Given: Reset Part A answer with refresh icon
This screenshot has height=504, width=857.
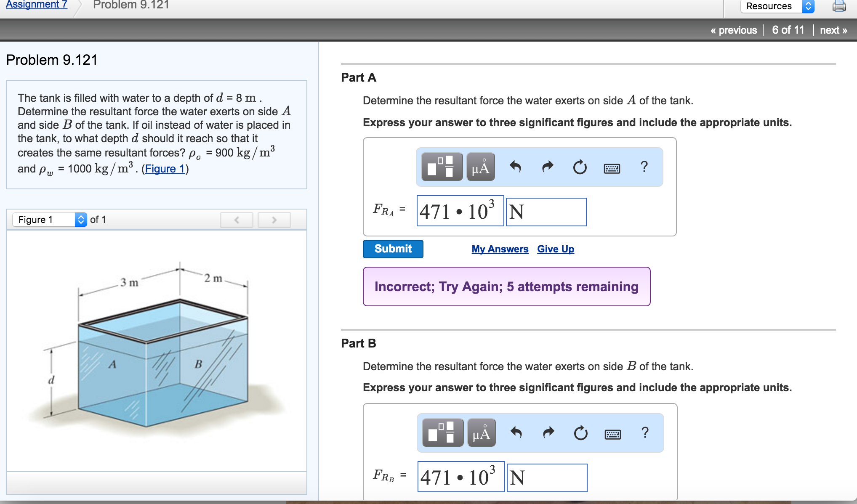Looking at the screenshot, I should pos(580,167).
